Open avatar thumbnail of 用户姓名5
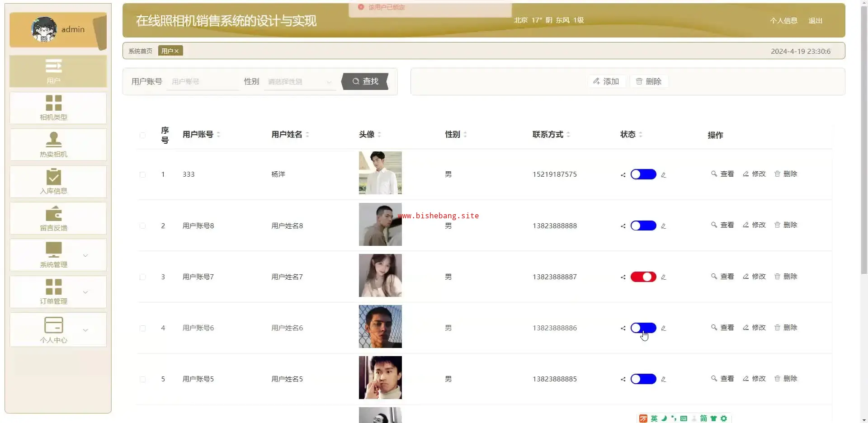This screenshot has height=423, width=868. coord(380,377)
